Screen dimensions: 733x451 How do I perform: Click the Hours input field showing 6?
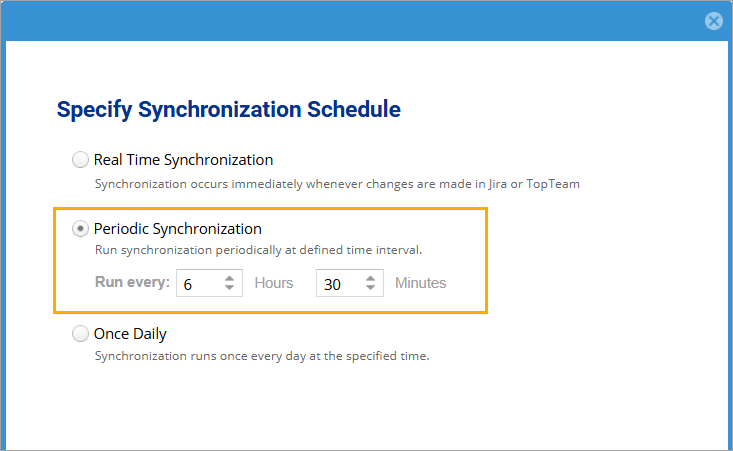coord(198,284)
